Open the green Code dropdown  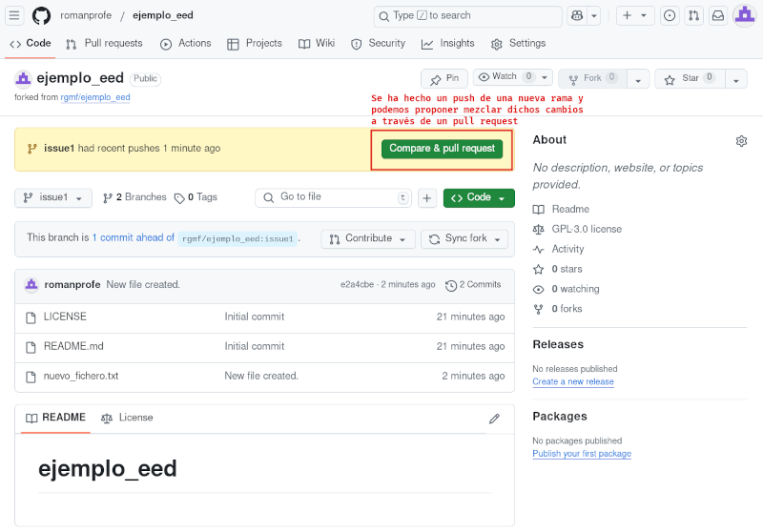479,198
